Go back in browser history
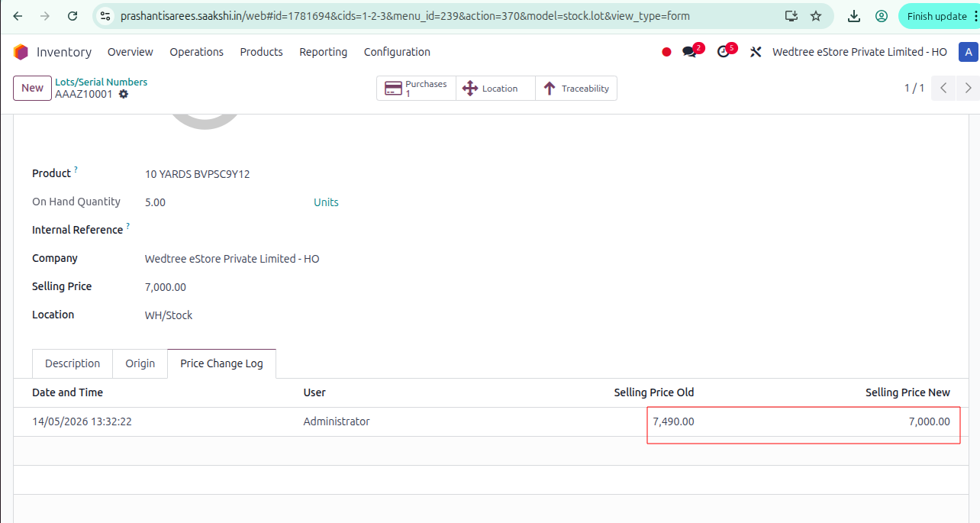The width and height of the screenshot is (980, 523). coord(18,16)
